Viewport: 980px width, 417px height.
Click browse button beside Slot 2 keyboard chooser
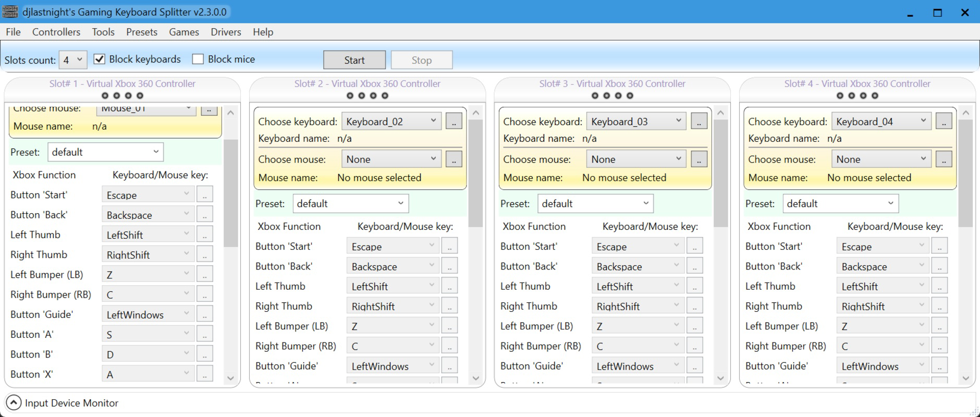pyautogui.click(x=454, y=121)
